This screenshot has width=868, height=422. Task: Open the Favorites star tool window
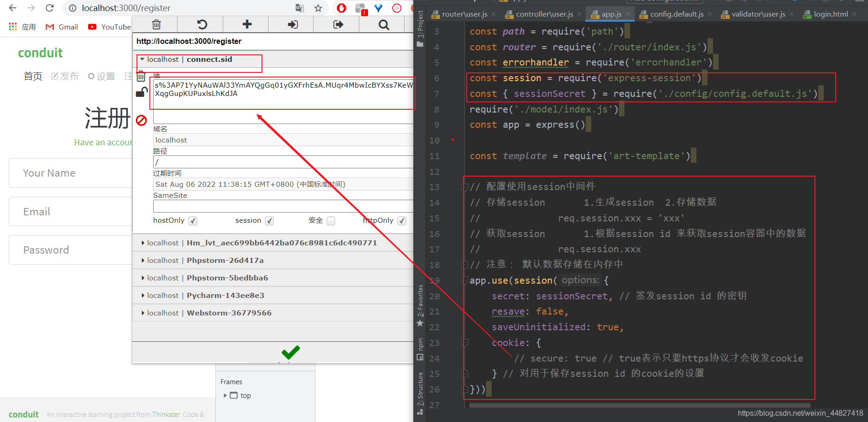tap(420, 306)
